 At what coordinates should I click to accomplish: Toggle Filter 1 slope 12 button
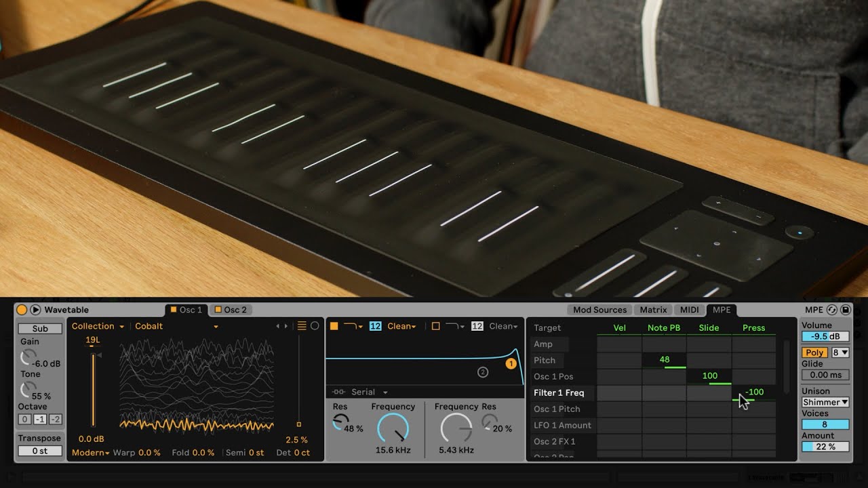(375, 326)
